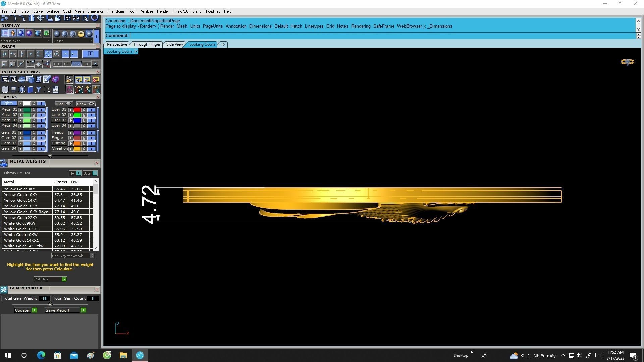Click the gold metal render sphere icon

[81, 33]
